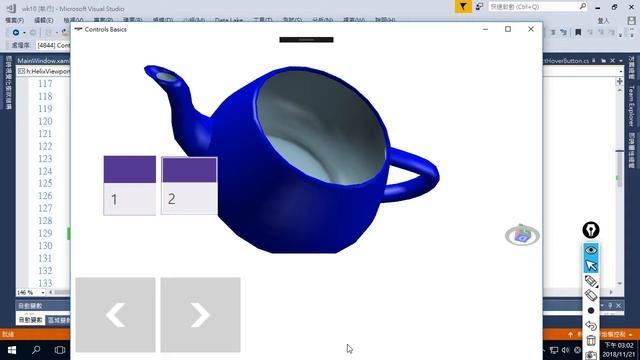The width and height of the screenshot is (640, 360).
Task: Open the File menu in Visual Studio
Action: (15, 20)
